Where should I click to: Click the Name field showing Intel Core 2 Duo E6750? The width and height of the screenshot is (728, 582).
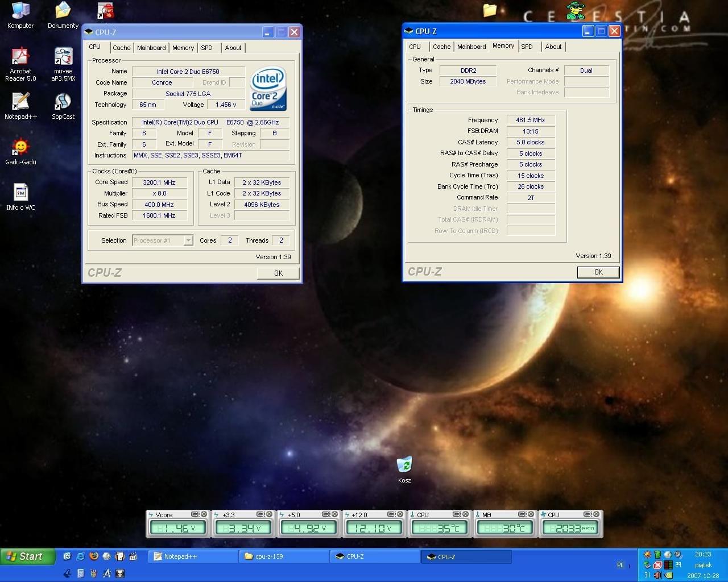(188, 72)
